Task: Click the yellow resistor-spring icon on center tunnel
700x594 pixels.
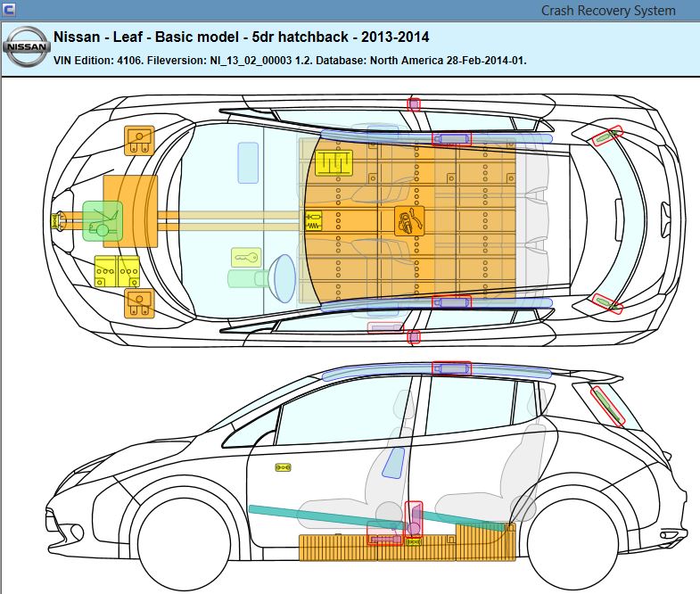Action: (x=314, y=217)
